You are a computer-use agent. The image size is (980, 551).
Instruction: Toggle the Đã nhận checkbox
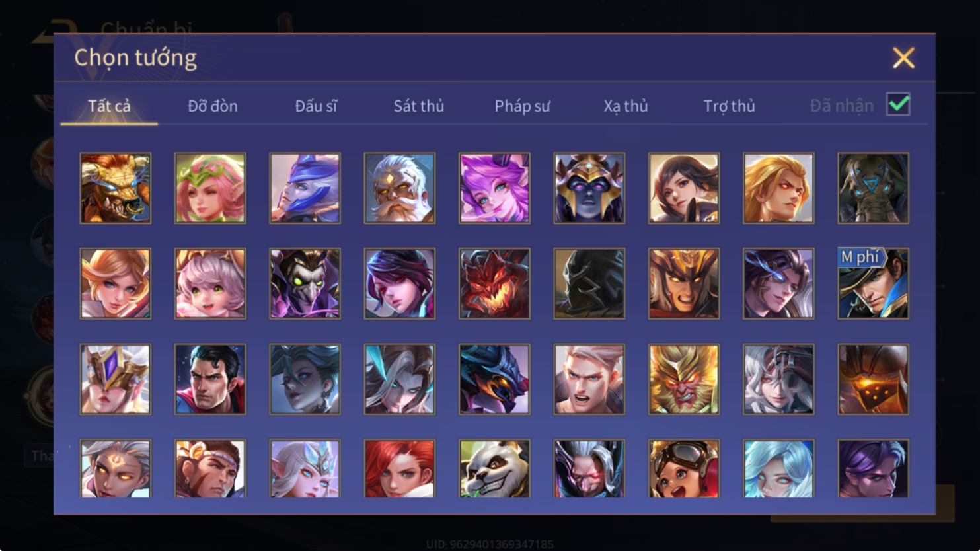pos(898,104)
